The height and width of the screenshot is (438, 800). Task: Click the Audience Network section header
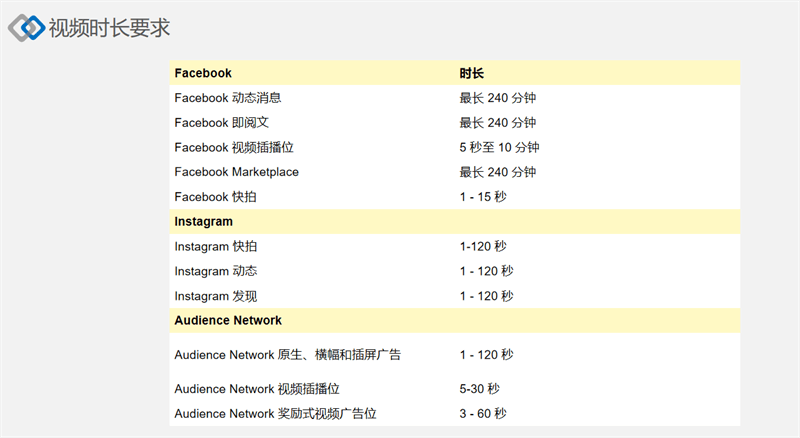[228, 321]
